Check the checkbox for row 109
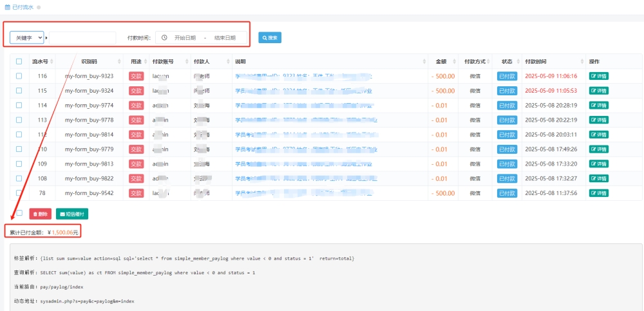Image resolution: width=644 pixels, height=311 pixels. tap(19, 164)
